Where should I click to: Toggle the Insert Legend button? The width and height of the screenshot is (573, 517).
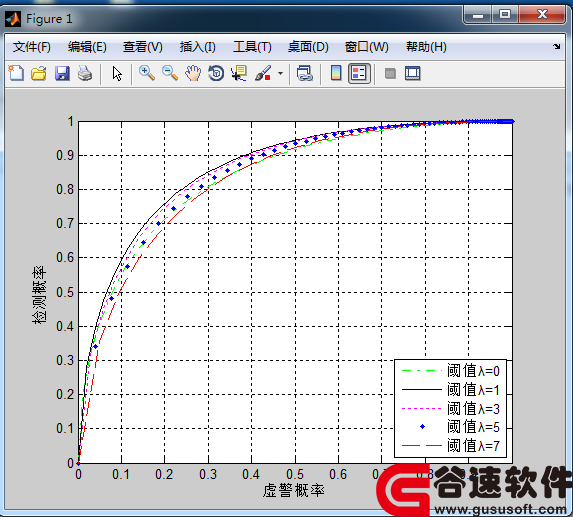[x=359, y=73]
